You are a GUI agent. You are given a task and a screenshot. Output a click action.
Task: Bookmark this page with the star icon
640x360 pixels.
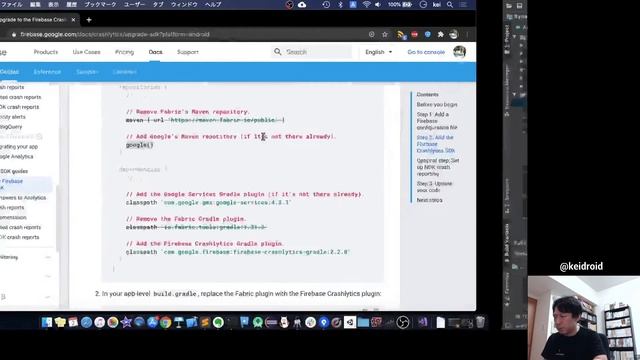[384, 35]
